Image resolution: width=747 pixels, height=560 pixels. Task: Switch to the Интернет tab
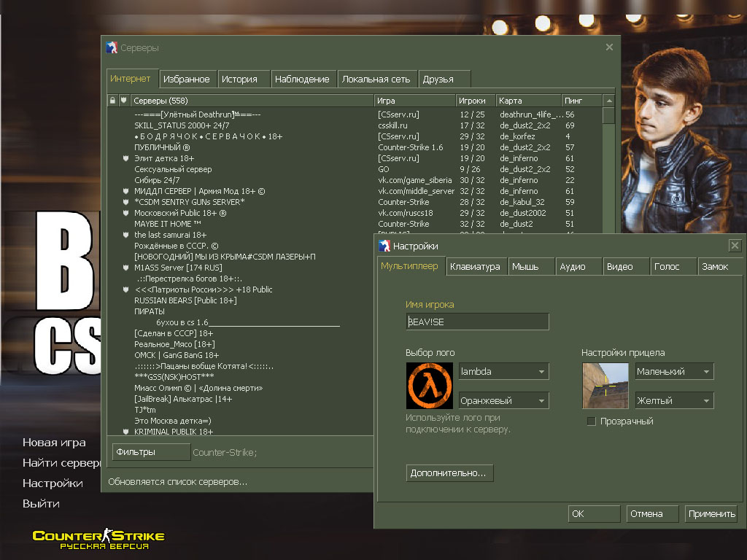131,79
